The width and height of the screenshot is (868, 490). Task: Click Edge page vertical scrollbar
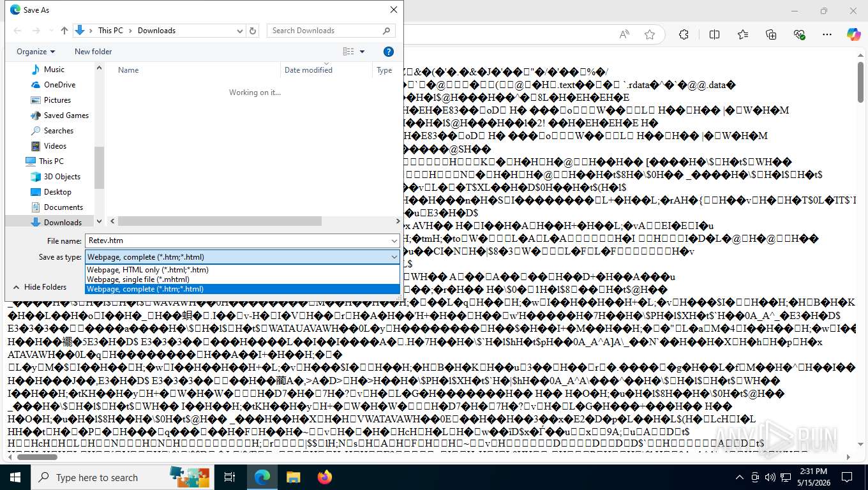tap(860, 83)
